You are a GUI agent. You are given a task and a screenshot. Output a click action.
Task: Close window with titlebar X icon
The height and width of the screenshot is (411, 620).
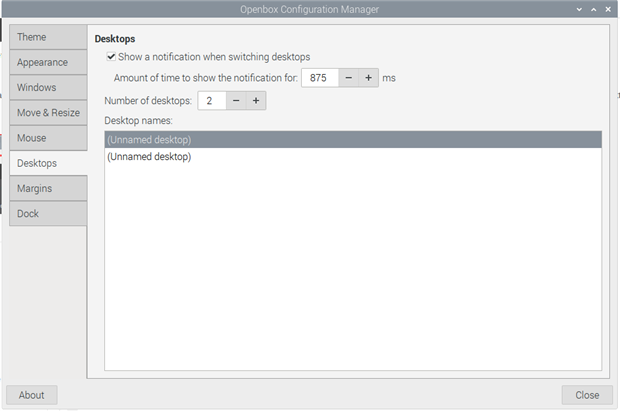click(x=608, y=9)
